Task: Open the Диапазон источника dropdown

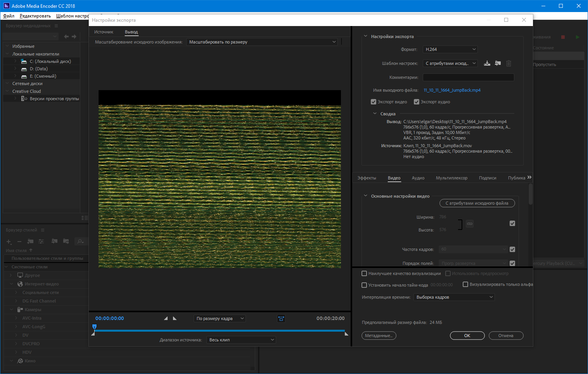Action: coord(241,340)
